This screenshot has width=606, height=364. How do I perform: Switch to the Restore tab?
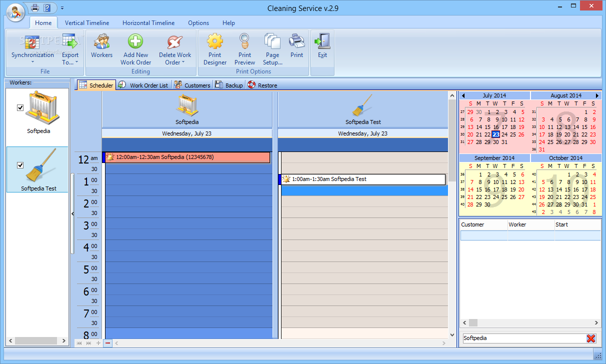click(262, 85)
